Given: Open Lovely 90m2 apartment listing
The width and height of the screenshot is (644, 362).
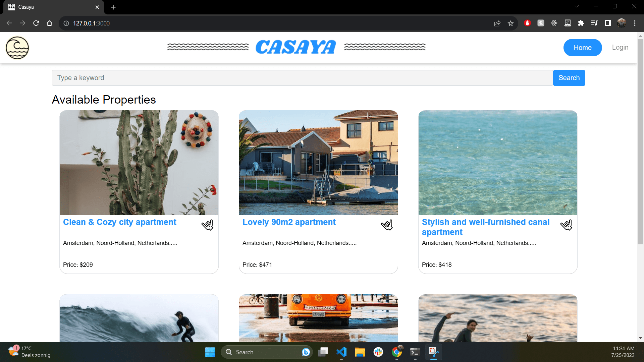Looking at the screenshot, I should click(x=289, y=222).
